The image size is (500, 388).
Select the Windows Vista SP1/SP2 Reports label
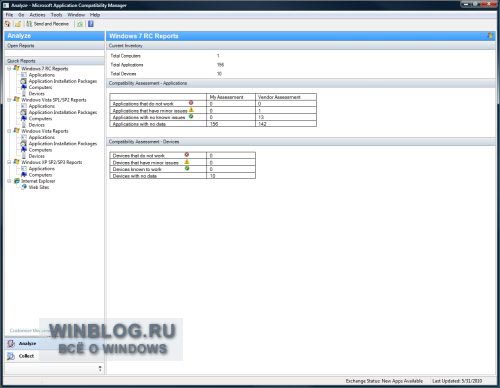point(54,100)
